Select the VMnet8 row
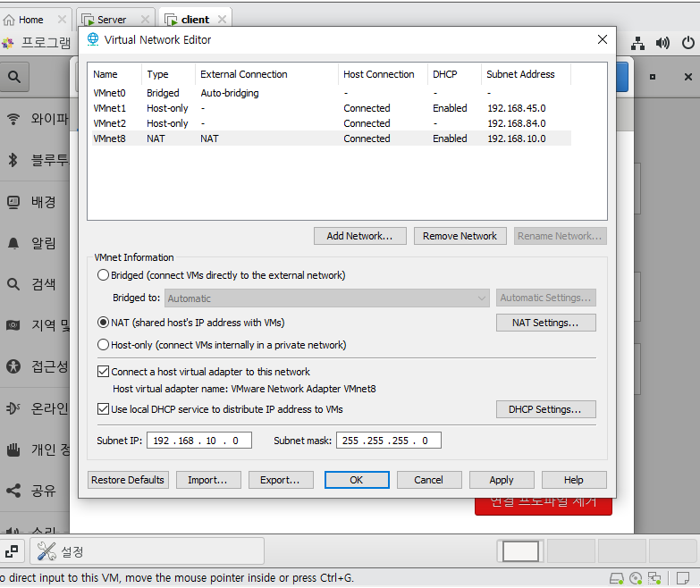 pyautogui.click(x=332, y=139)
